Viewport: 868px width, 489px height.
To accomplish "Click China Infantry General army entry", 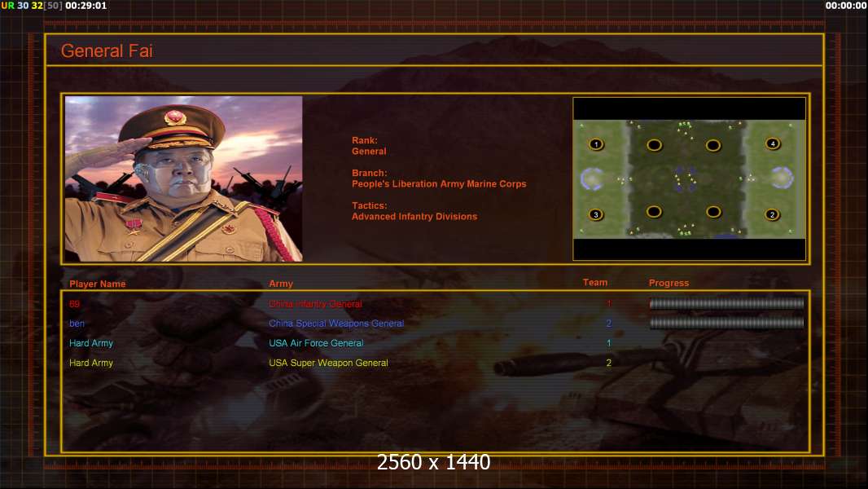I will tap(316, 304).
